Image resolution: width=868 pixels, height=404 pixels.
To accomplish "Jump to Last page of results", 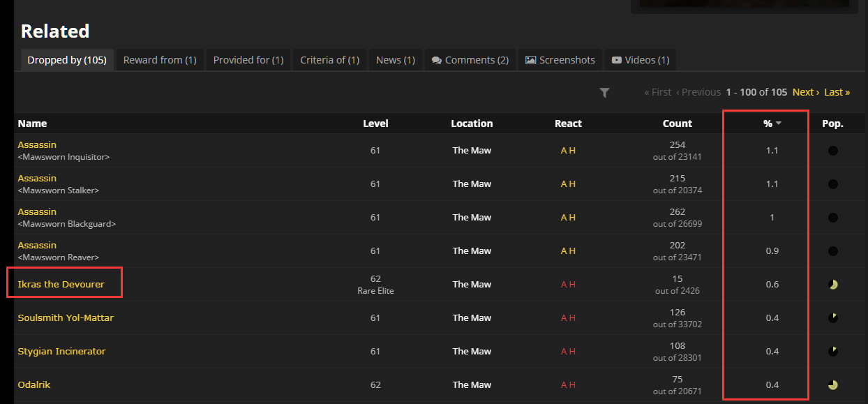I will tap(837, 92).
